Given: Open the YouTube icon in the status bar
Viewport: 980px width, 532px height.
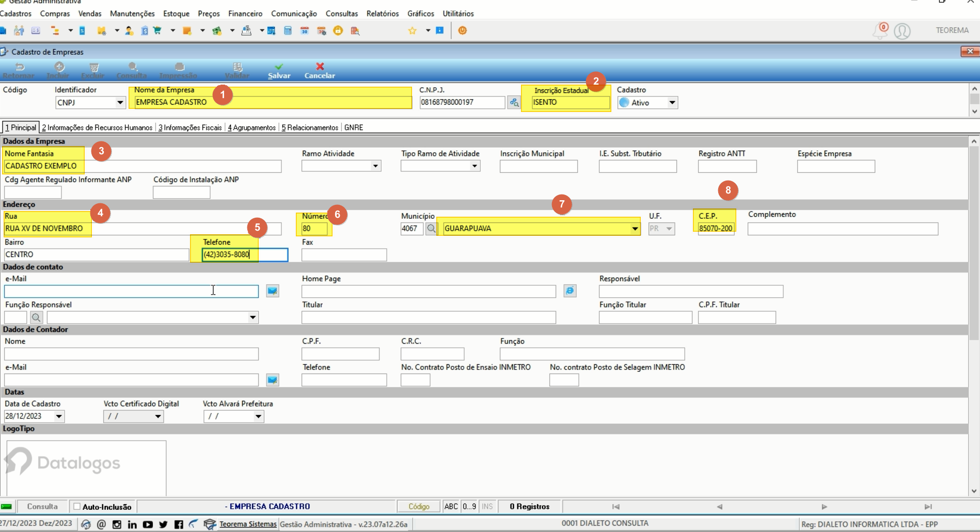Looking at the screenshot, I should coord(148,524).
